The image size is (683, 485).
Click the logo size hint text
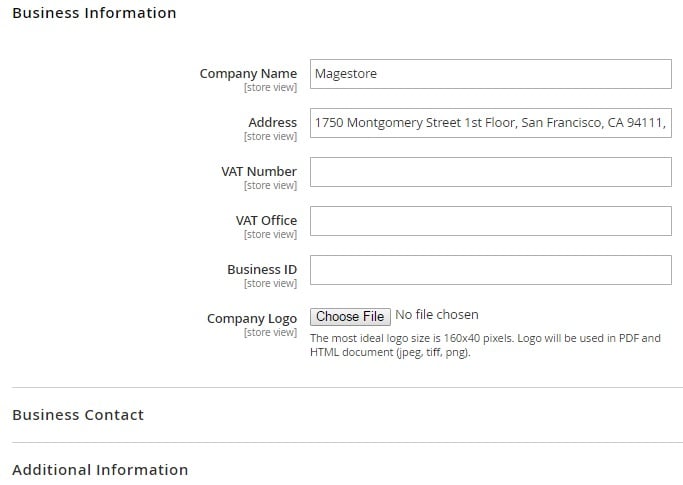pos(485,345)
